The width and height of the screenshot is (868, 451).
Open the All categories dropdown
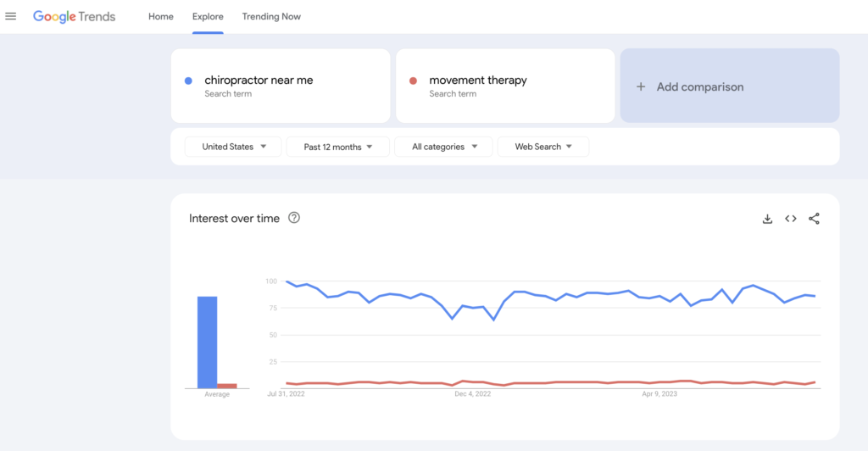(x=443, y=147)
